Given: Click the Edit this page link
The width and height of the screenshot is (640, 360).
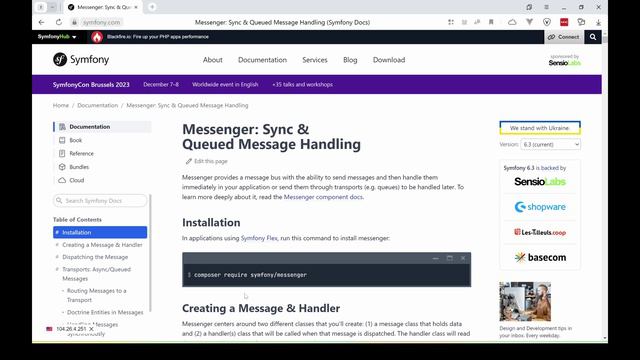Looking at the screenshot, I should click(211, 161).
